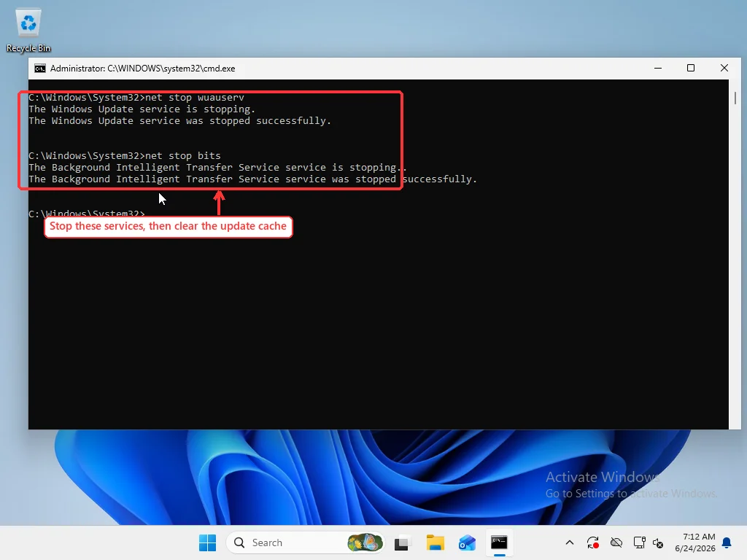Screen dimensions: 747x560
Task: Open Outlook from the taskbar
Action: click(467, 542)
